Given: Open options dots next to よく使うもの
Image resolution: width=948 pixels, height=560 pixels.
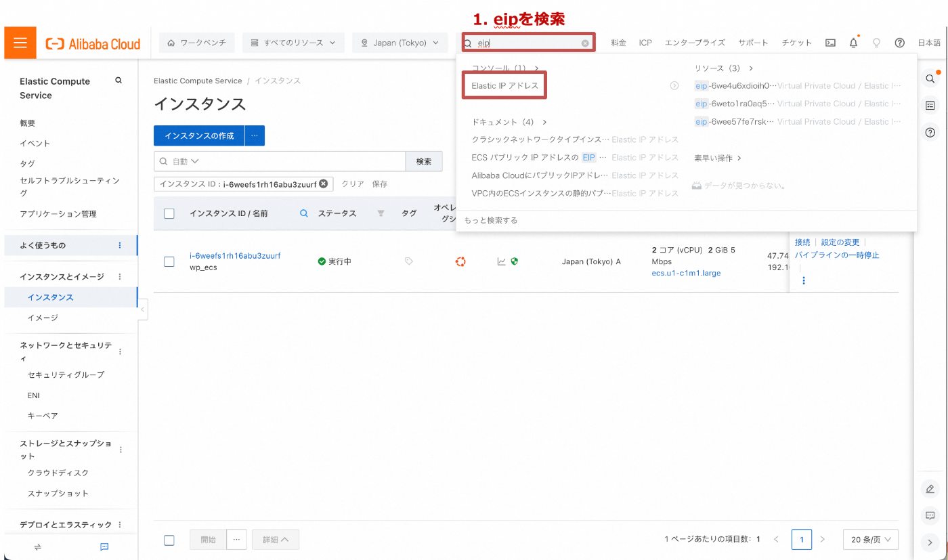Looking at the screenshot, I should point(121,245).
